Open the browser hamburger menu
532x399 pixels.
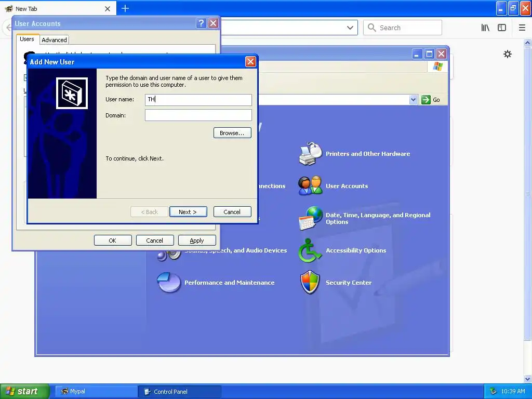click(x=522, y=28)
